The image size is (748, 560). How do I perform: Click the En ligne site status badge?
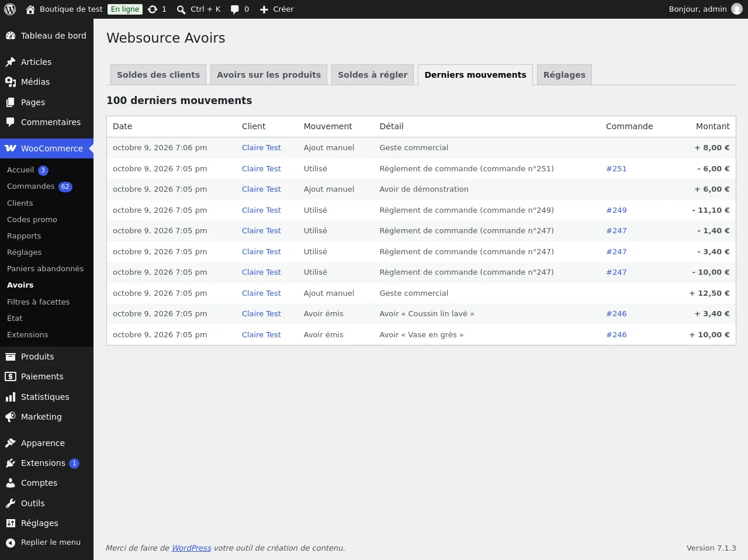tap(125, 9)
